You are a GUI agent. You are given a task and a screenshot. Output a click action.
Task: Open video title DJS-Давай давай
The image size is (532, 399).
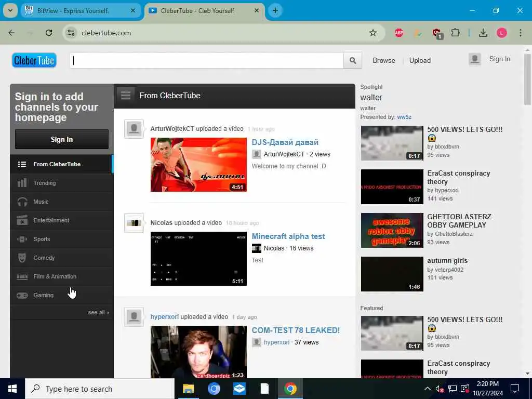pyautogui.click(x=285, y=142)
